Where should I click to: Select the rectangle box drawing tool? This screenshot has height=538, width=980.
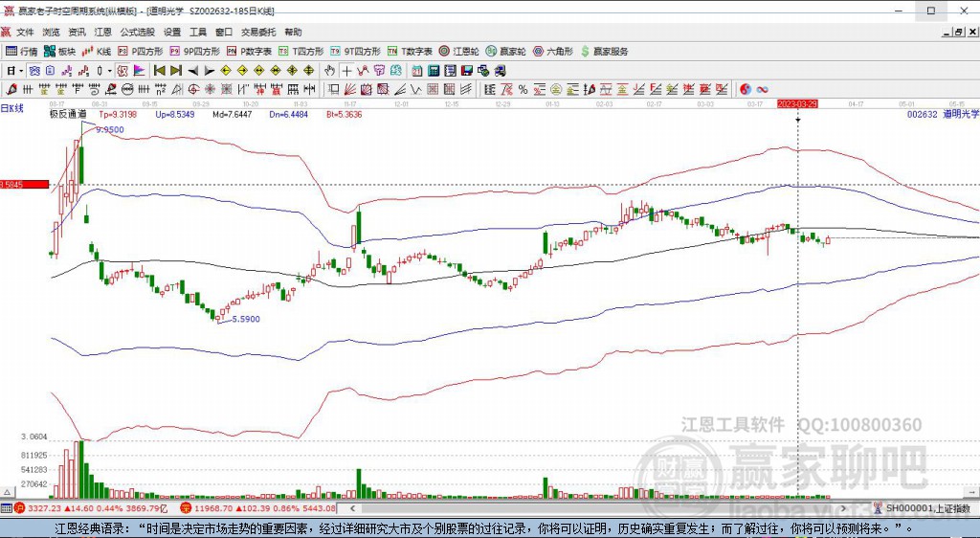coord(334,89)
